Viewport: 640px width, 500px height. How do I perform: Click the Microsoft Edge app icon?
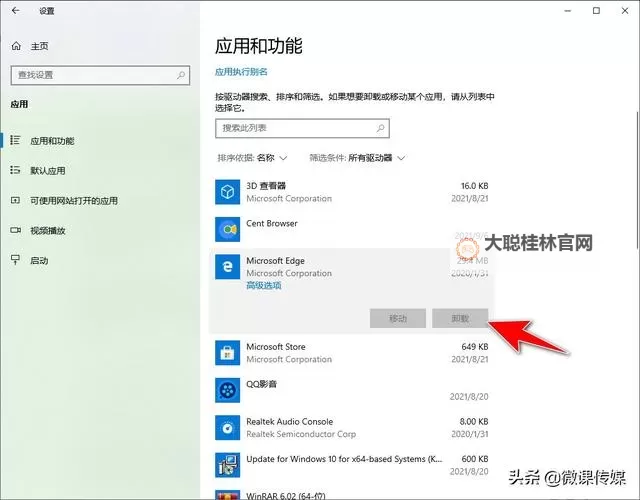(x=227, y=267)
